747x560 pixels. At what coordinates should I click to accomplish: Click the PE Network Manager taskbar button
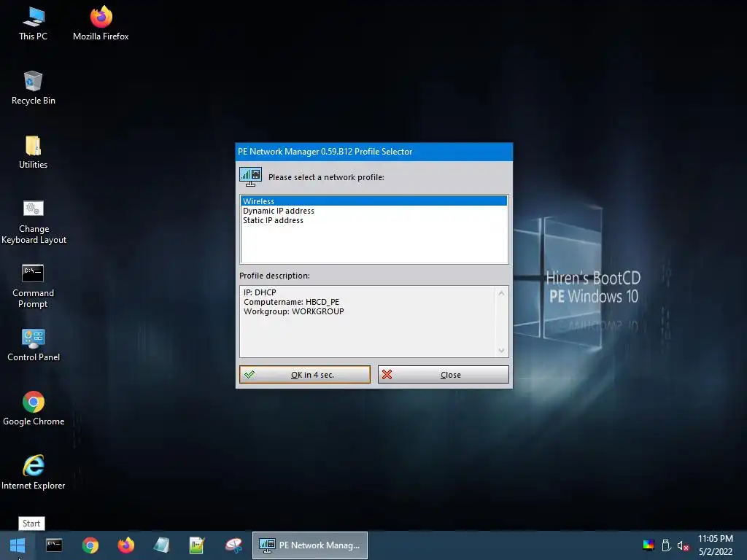click(309, 545)
